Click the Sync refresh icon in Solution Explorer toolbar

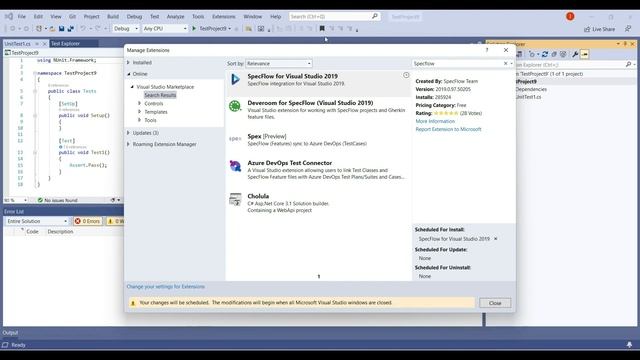[x=544, y=54]
